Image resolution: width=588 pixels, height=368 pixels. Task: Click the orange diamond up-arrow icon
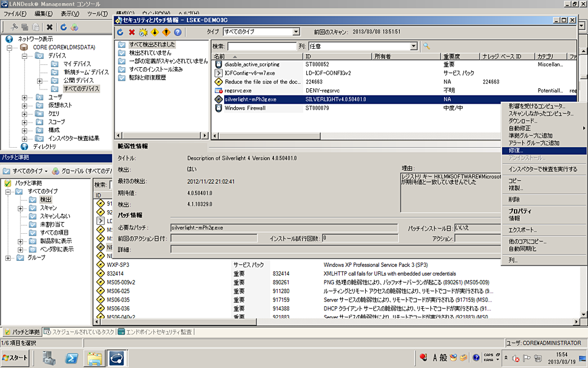point(166,32)
